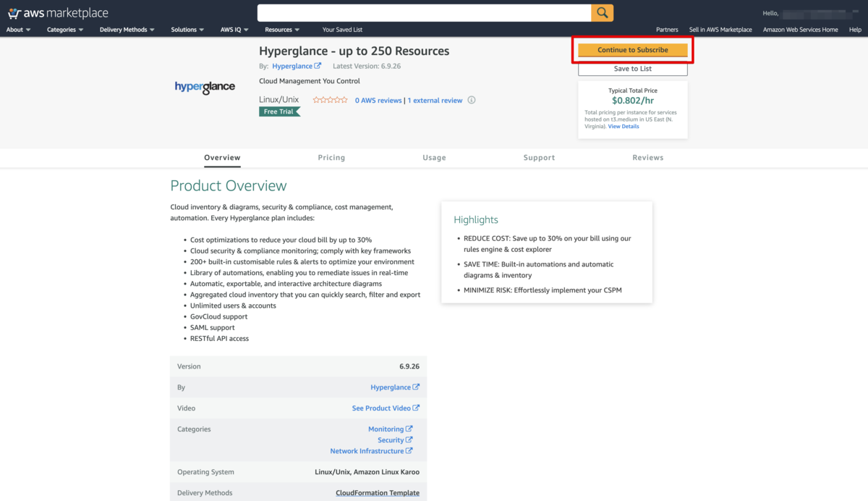The width and height of the screenshot is (868, 501).
Task: Open the Usage tab
Action: tap(434, 157)
